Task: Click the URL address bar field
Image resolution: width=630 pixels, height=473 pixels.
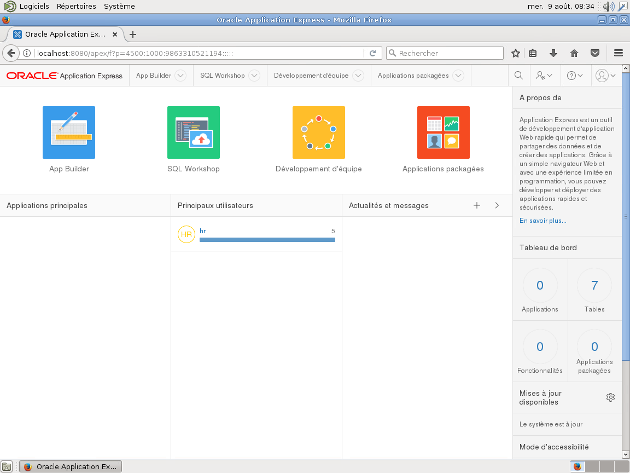Action: pyautogui.click(x=200, y=53)
